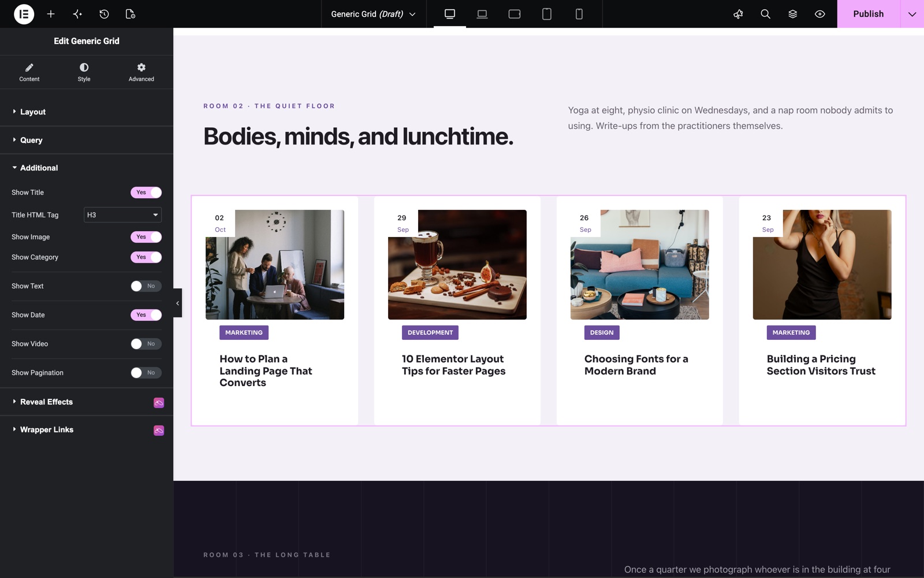Open page settings document icon
This screenshot has height=578, width=924.
(x=131, y=14)
